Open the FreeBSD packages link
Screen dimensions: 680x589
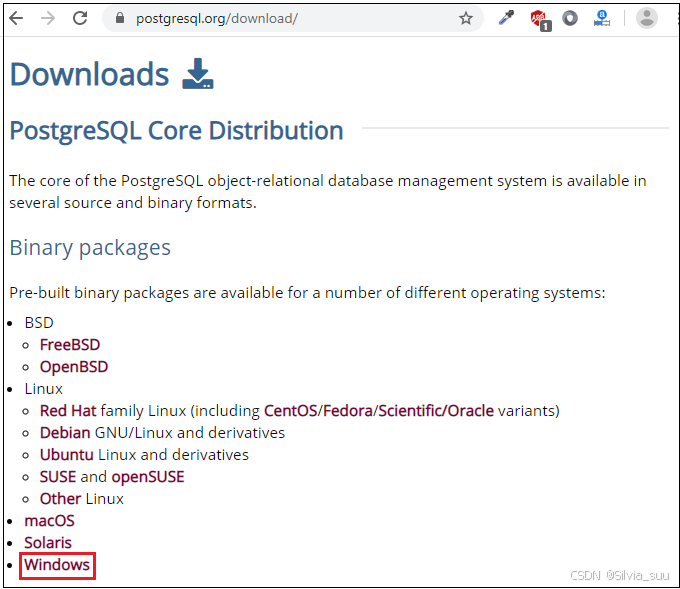pos(70,345)
